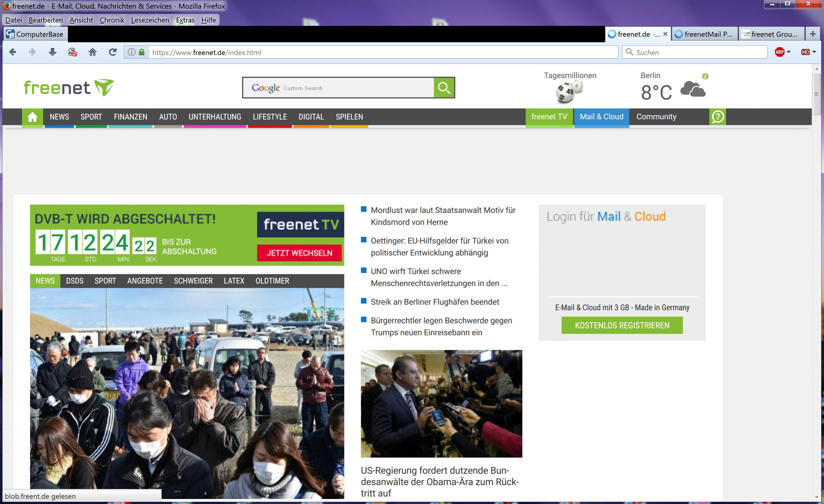This screenshot has height=504, width=824.
Task: Click the Adblock Plus icon
Action: (x=779, y=52)
